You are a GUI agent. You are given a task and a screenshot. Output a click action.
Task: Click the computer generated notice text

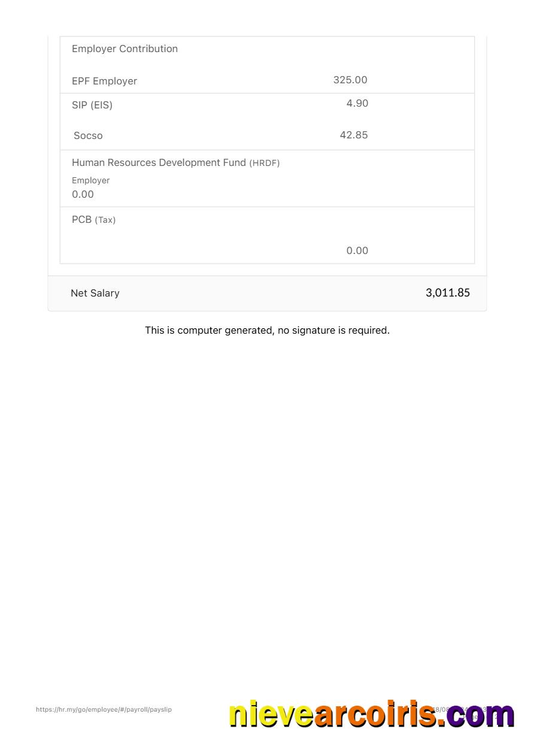coord(267,331)
